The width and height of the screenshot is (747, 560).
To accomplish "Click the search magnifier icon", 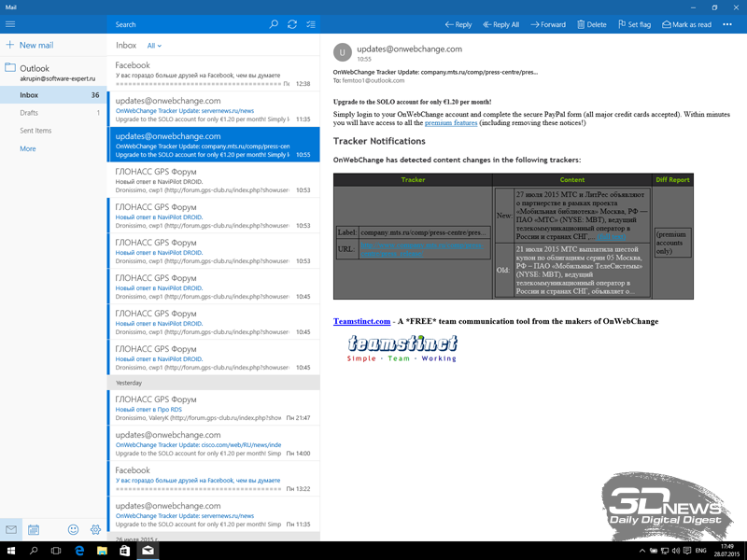I will (x=274, y=24).
